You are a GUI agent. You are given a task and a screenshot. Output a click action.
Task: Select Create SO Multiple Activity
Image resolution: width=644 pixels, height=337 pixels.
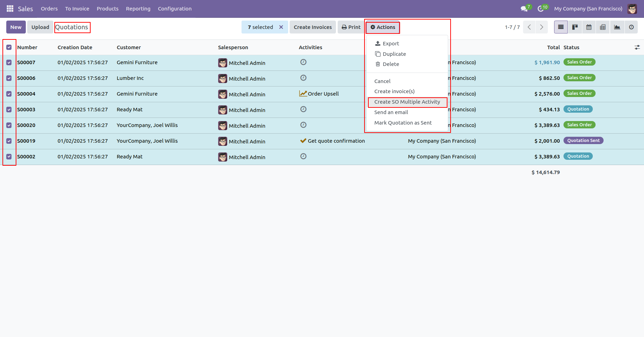407,102
